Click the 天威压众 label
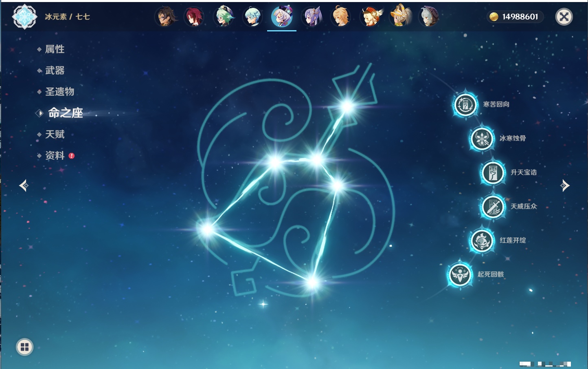This screenshot has width=588, height=369. click(x=524, y=206)
